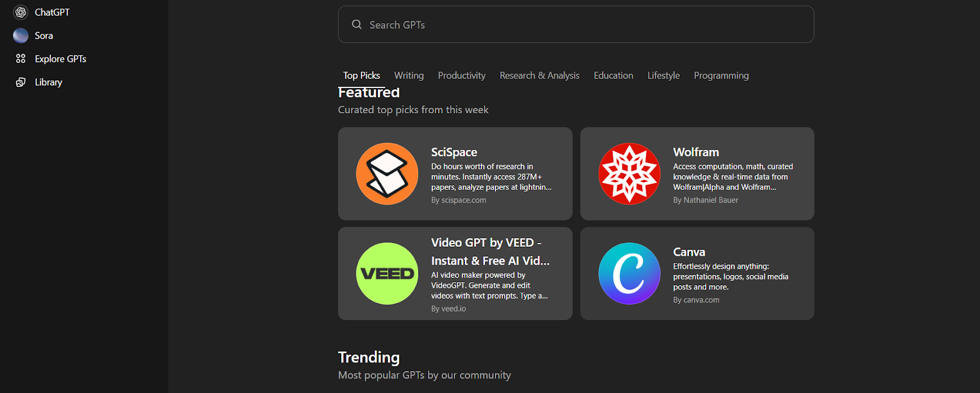Click 'Most popular GPTs by our community'
Viewport: 980px width, 393px height.
[x=424, y=375]
